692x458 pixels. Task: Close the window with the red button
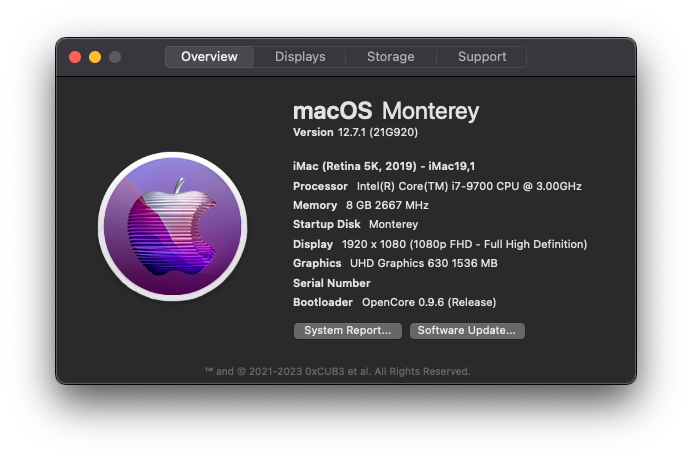click(x=75, y=57)
